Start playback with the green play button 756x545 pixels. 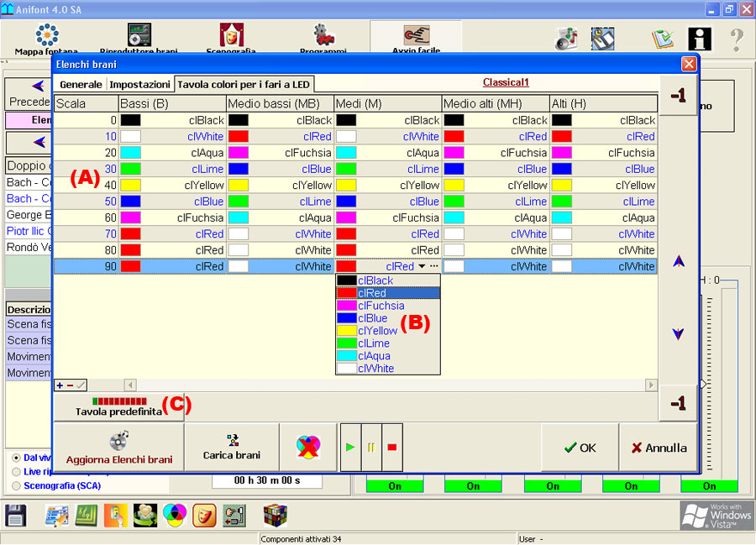coord(350,448)
